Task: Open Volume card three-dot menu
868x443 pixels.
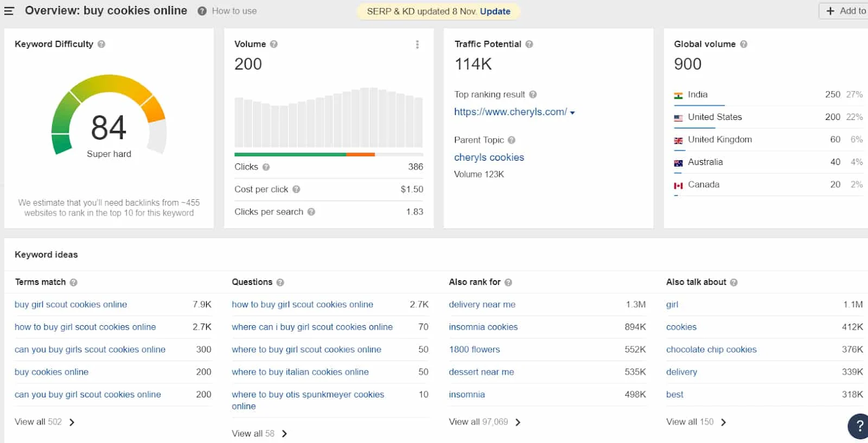Action: pos(417,45)
